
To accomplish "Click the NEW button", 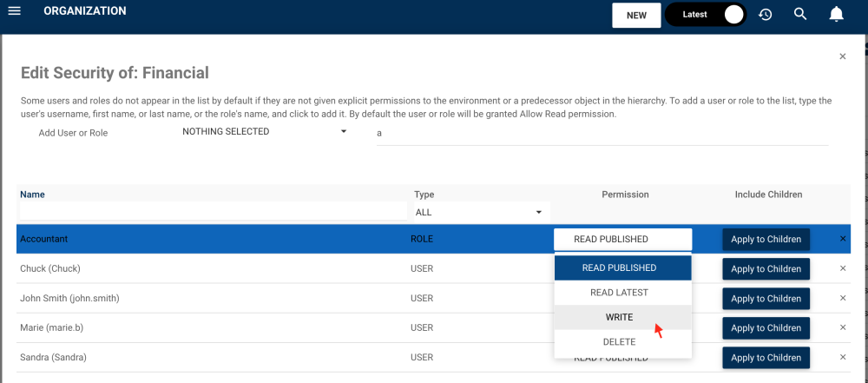I will pyautogui.click(x=636, y=15).
